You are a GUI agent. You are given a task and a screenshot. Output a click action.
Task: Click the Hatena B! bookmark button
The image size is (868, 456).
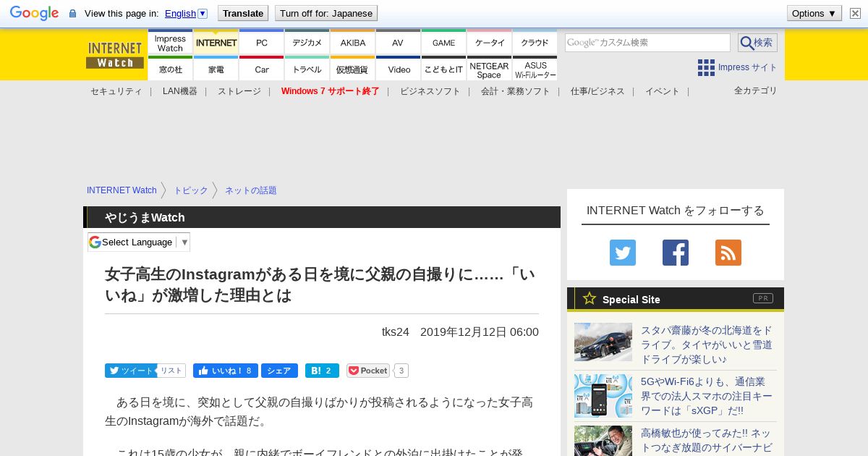coord(322,371)
